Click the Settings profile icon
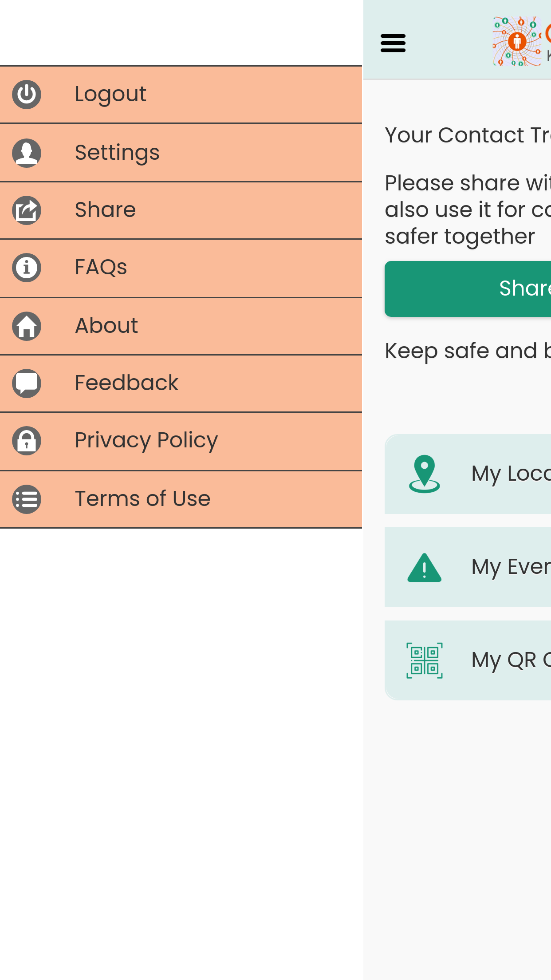The image size is (551, 980). click(x=27, y=153)
